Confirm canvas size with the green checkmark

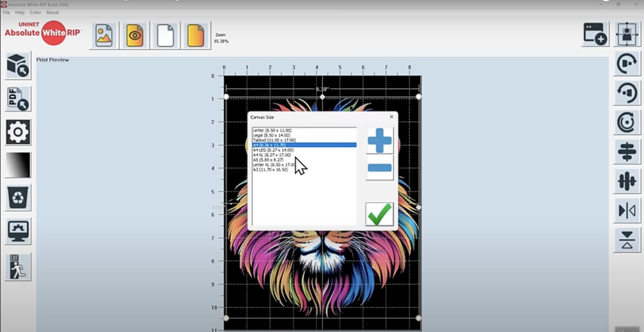[379, 214]
